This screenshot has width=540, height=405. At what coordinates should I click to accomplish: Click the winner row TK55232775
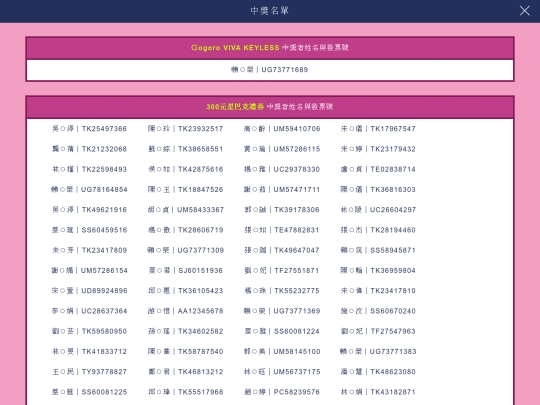[x=282, y=291]
